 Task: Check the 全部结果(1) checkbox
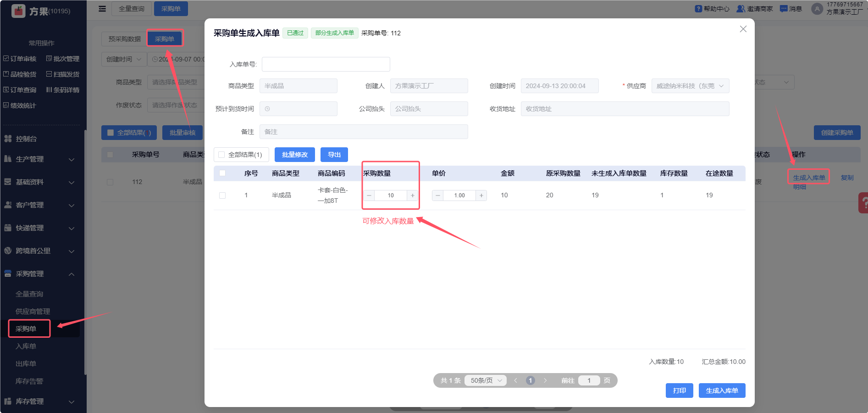[222, 155]
